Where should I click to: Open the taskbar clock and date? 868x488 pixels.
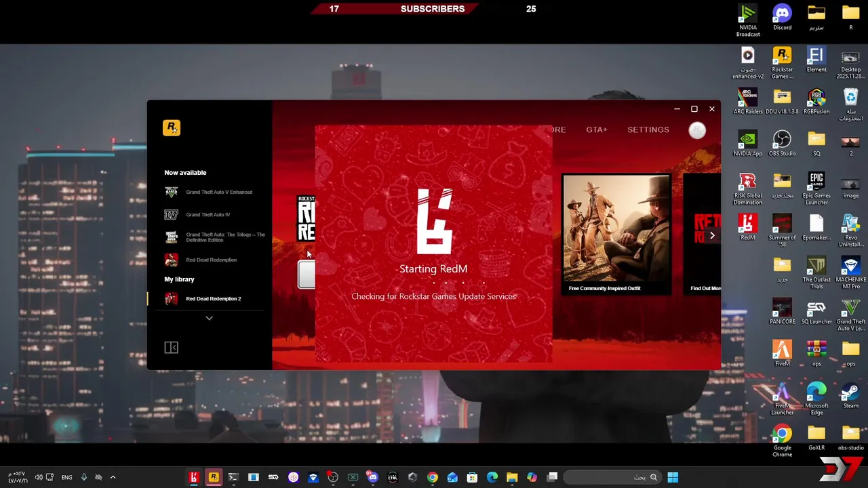pos(18,477)
